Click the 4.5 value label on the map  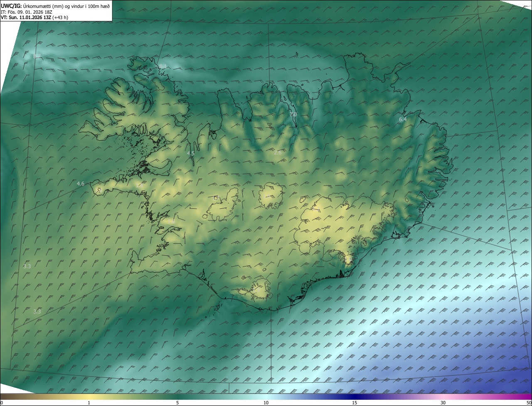click(x=191, y=153)
